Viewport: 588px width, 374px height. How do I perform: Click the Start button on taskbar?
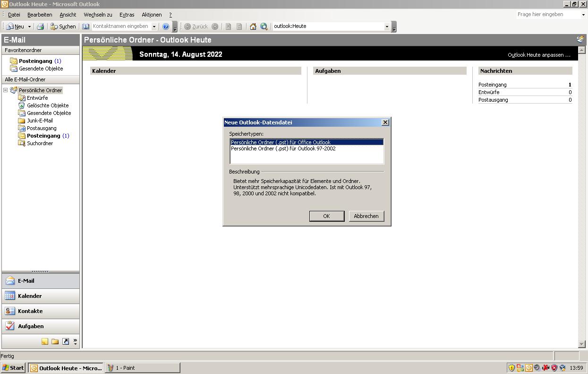(x=13, y=368)
